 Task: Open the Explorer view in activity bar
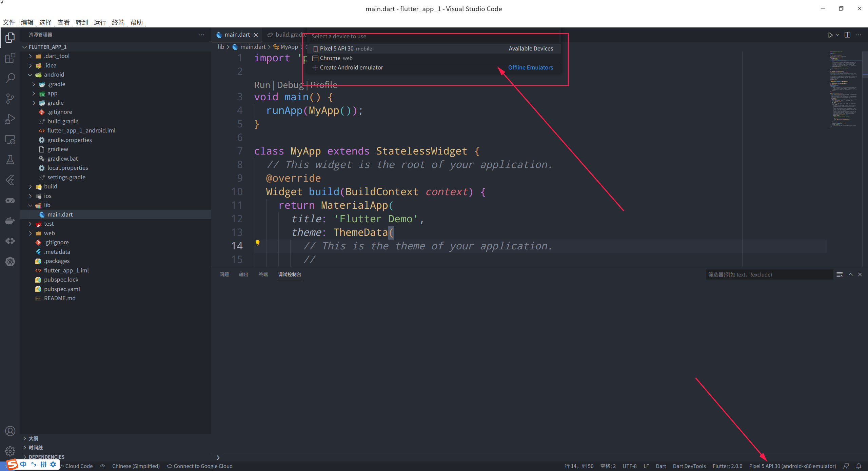(x=10, y=38)
